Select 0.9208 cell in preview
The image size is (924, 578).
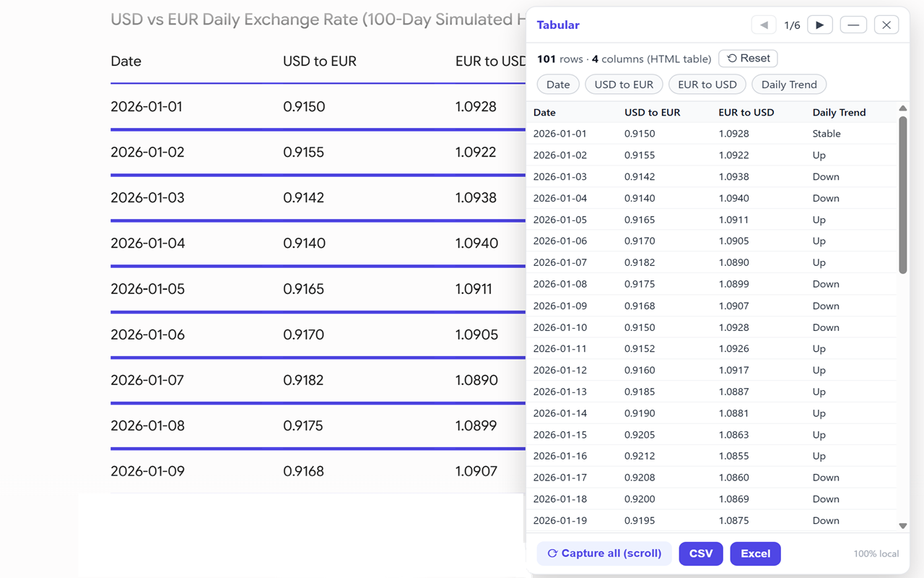tap(640, 478)
